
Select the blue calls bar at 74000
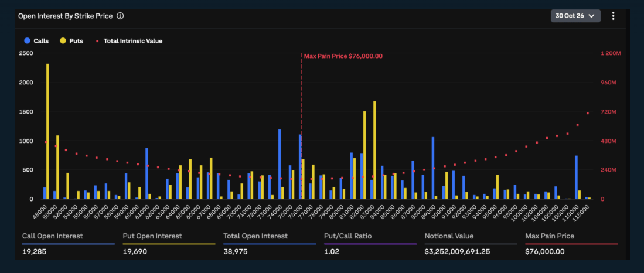click(280, 164)
